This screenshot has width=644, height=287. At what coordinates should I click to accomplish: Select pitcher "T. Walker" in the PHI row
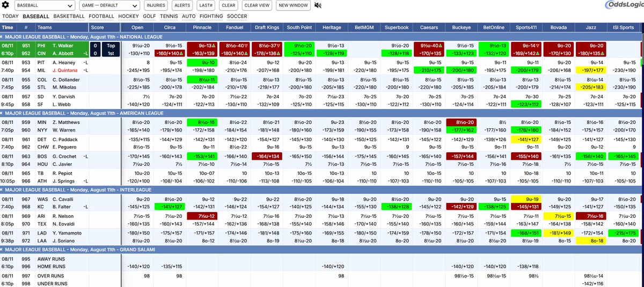63,46
